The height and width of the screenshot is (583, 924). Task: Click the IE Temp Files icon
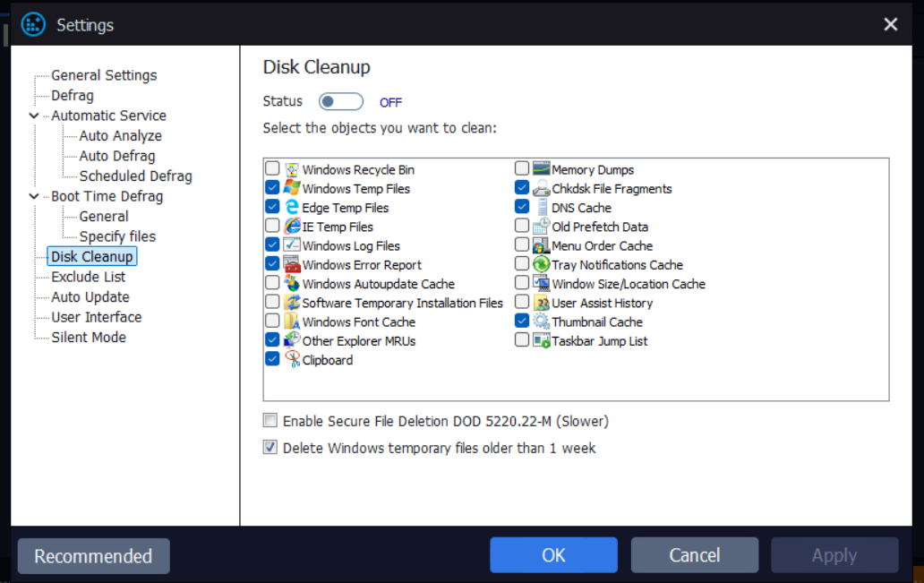[x=292, y=227]
